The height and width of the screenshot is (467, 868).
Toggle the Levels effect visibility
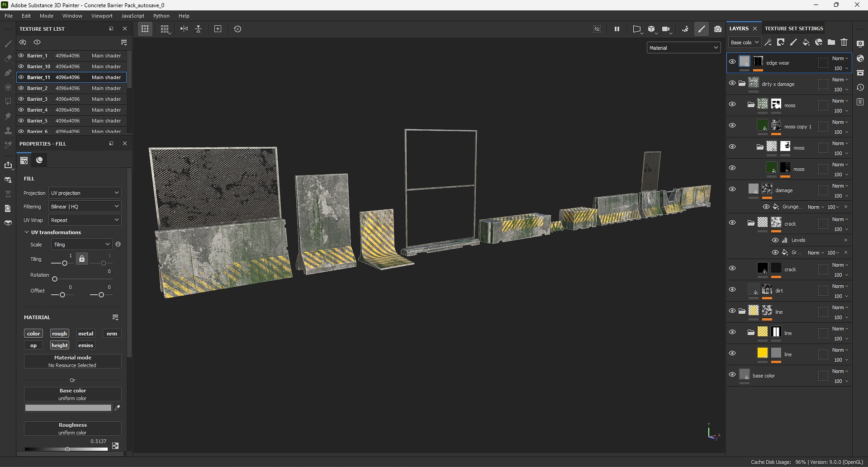coord(775,240)
